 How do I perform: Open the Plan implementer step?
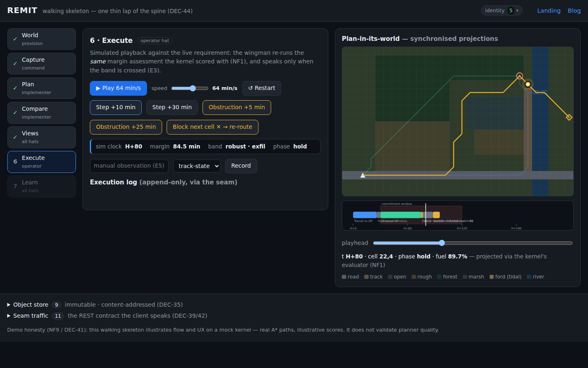[x=42, y=88]
